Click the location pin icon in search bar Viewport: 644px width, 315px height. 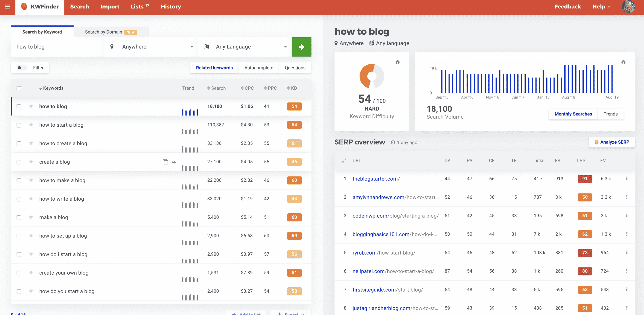[x=112, y=47]
